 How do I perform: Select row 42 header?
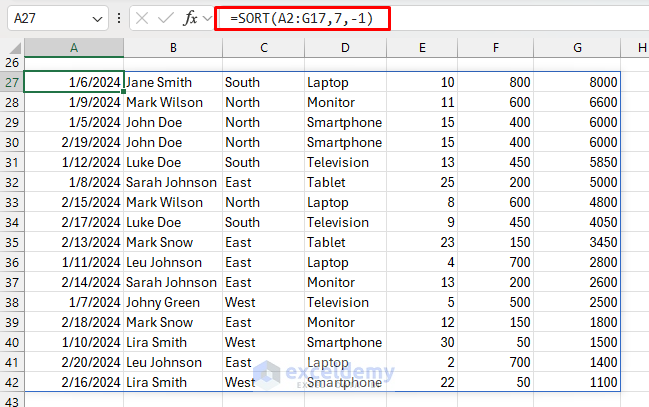(11, 382)
